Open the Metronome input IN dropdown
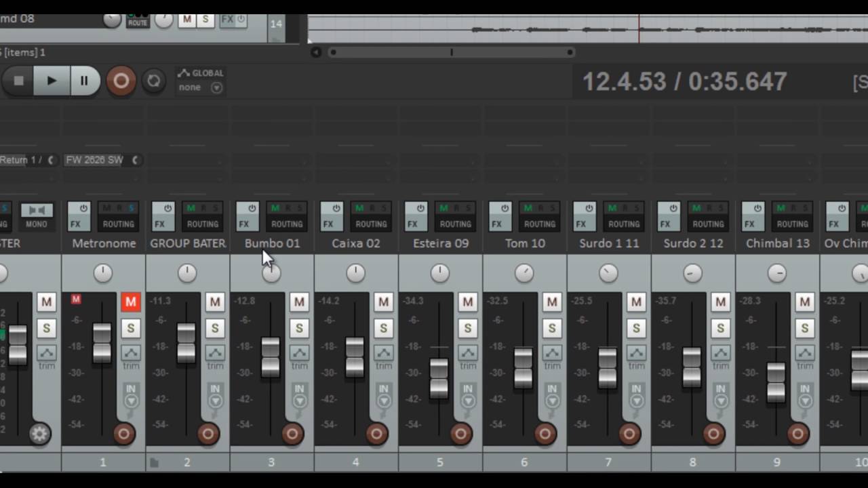 [131, 394]
